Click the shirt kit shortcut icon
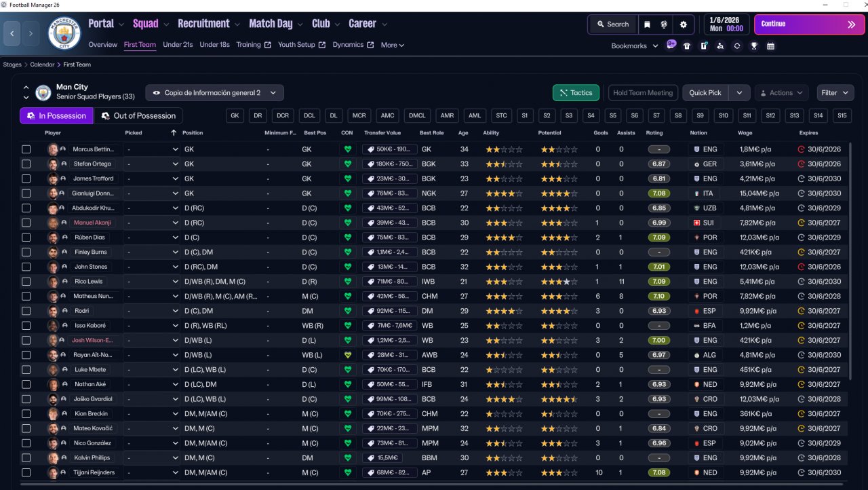The image size is (868, 490). pos(687,46)
